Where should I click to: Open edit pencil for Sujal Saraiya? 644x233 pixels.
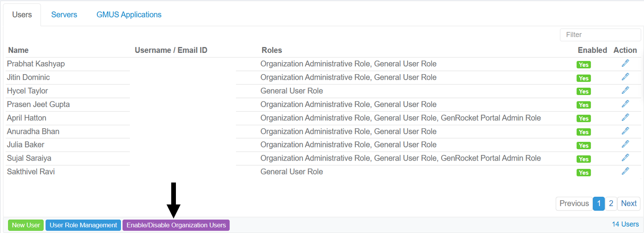click(625, 158)
